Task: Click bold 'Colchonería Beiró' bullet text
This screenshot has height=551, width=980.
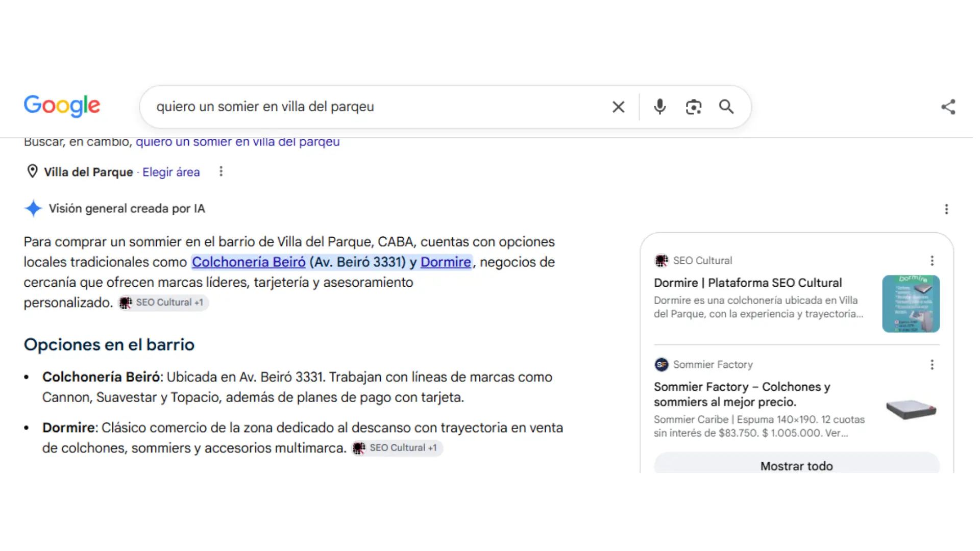Action: (x=101, y=377)
